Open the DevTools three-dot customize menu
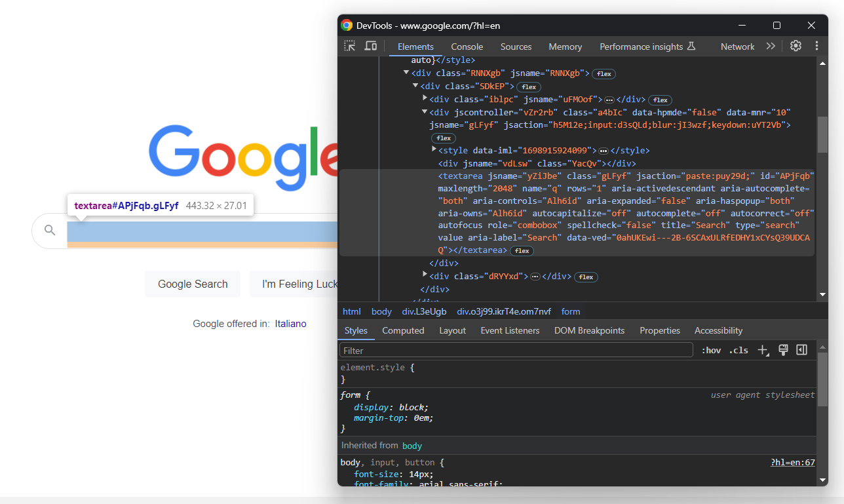Screen dimensions: 844x504 pos(816,46)
